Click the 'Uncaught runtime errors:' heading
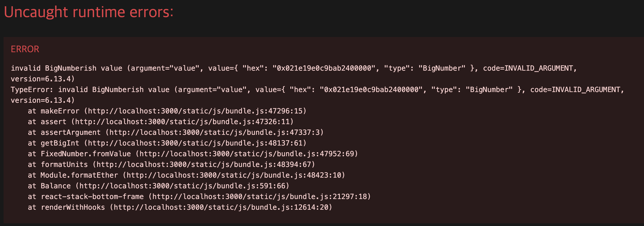The height and width of the screenshot is (226, 644). pyautogui.click(x=88, y=12)
